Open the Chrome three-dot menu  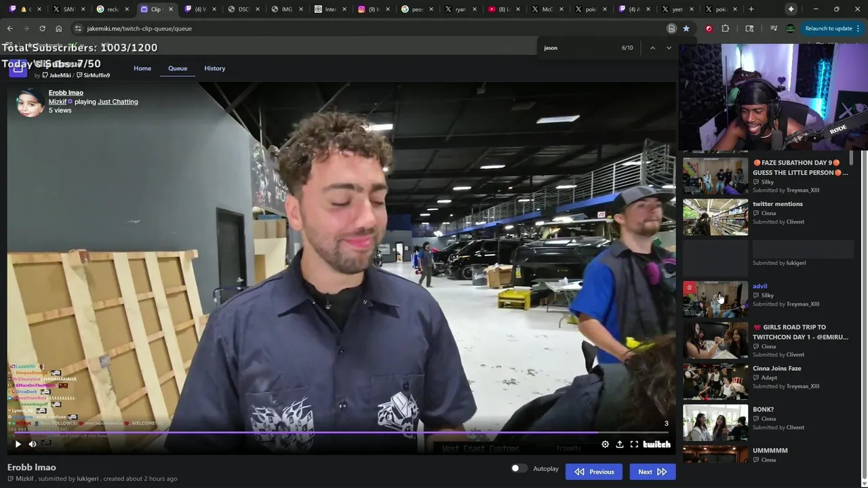tap(859, 28)
